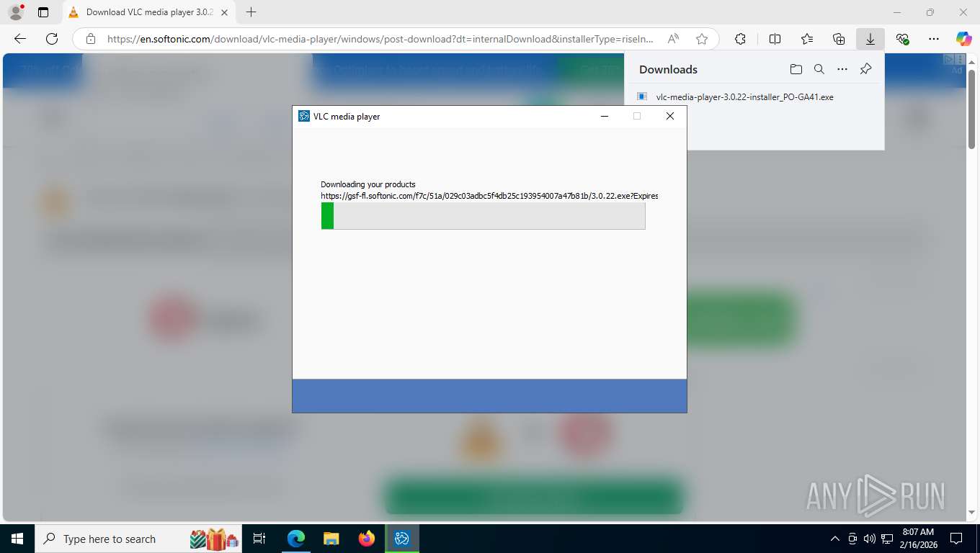Click the Downloads toolbar button

[870, 39]
